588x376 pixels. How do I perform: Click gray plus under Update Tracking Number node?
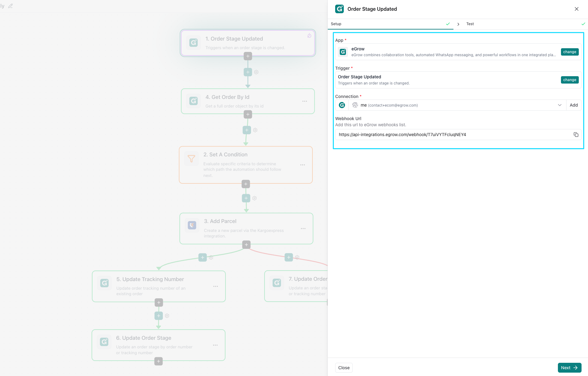[159, 303]
